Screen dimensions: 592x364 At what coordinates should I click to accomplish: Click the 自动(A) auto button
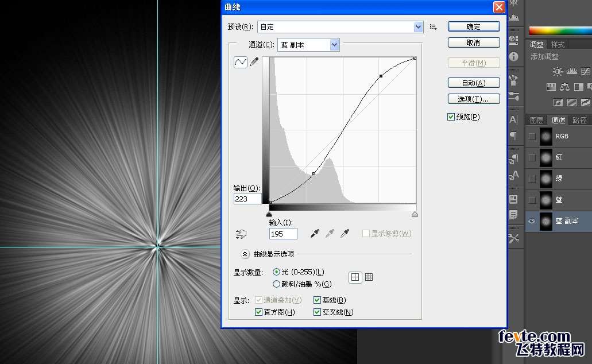coord(474,83)
